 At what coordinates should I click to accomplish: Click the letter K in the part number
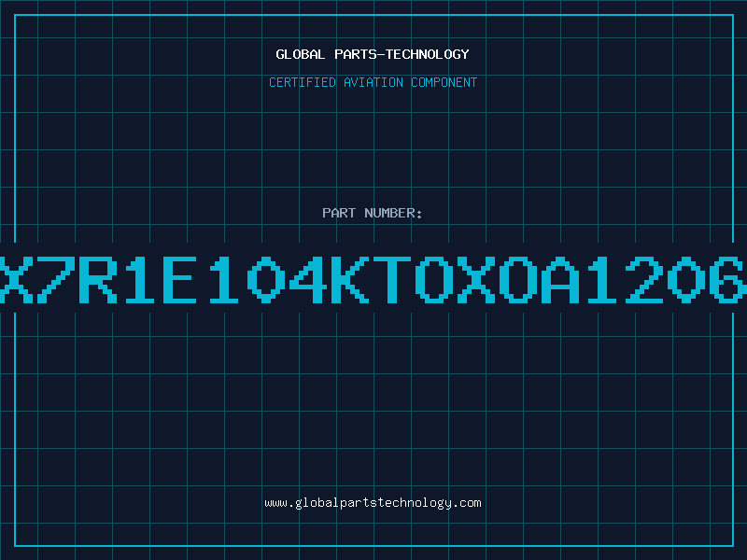(350, 279)
